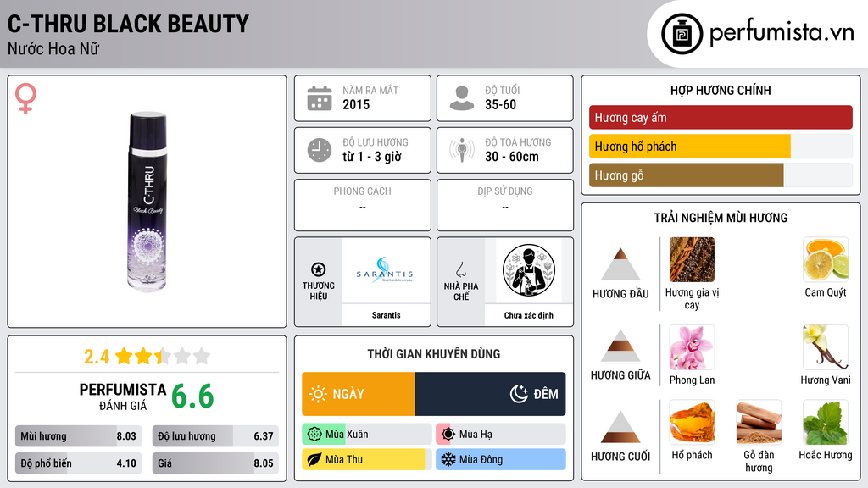Click the perfumista.vn perfume bottle logo icon
This screenshot has width=868, height=488.
(682, 34)
